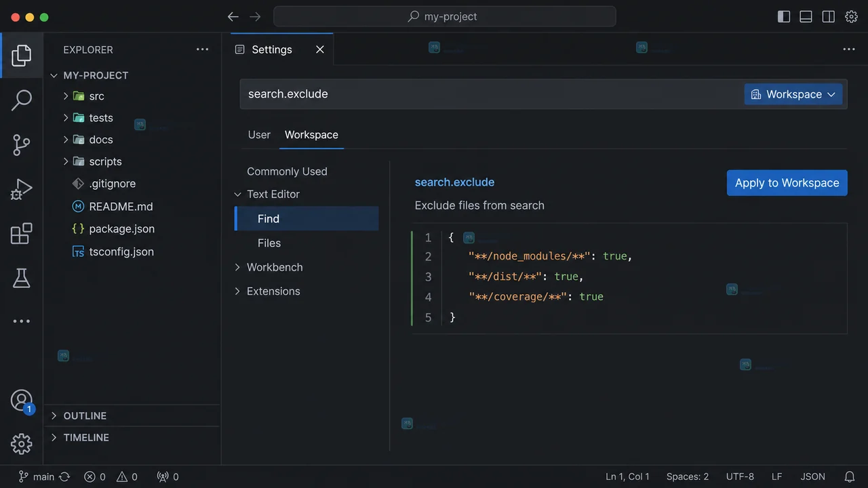The height and width of the screenshot is (488, 868).
Task: Open the Accounts menu with badge
Action: tap(22, 401)
